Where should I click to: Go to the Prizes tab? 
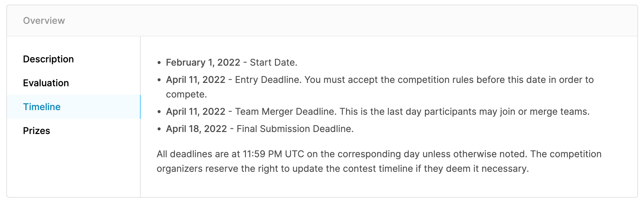(x=37, y=131)
